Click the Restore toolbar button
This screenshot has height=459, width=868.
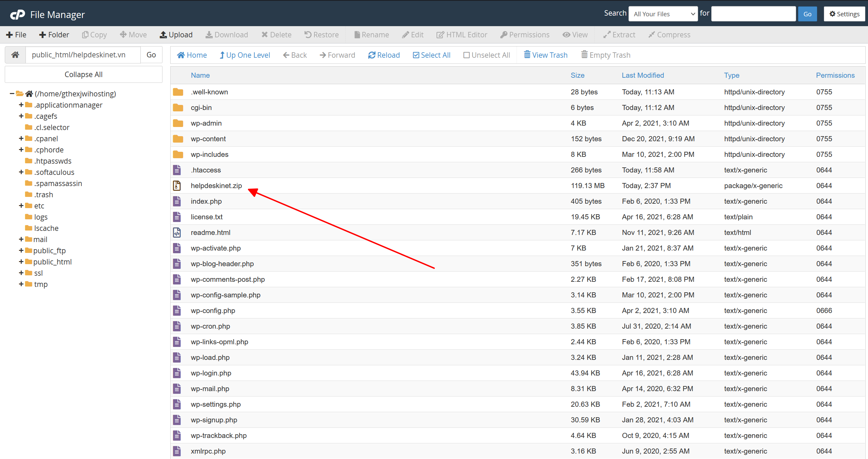322,35
